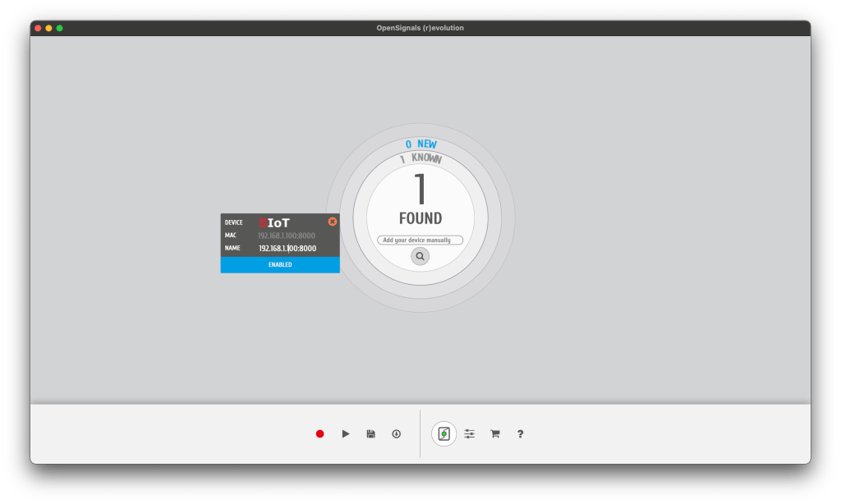The image size is (841, 504).
Task: Open the settings sliders icon
Action: pos(469,433)
